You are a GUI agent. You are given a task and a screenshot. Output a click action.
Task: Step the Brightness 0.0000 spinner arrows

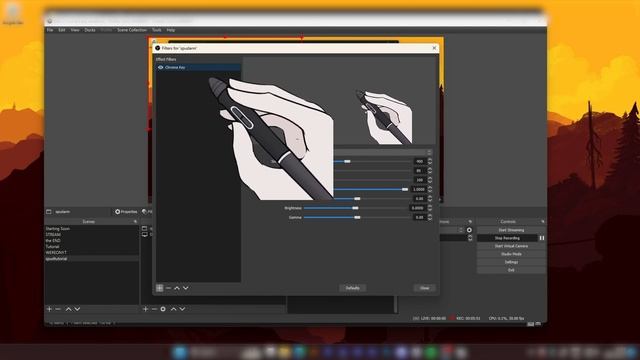coord(429,208)
